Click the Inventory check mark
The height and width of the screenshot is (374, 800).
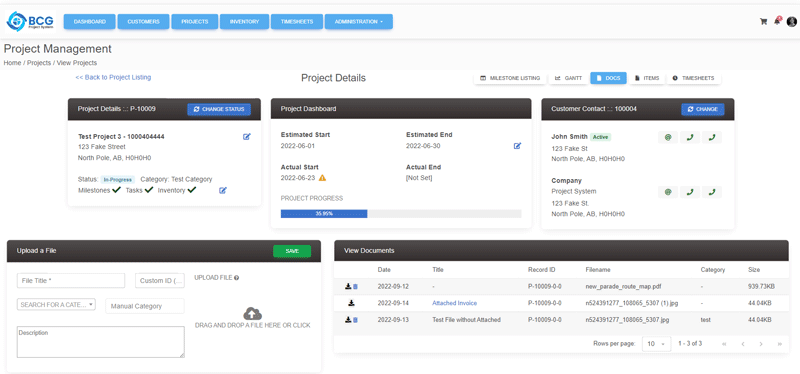[191, 190]
